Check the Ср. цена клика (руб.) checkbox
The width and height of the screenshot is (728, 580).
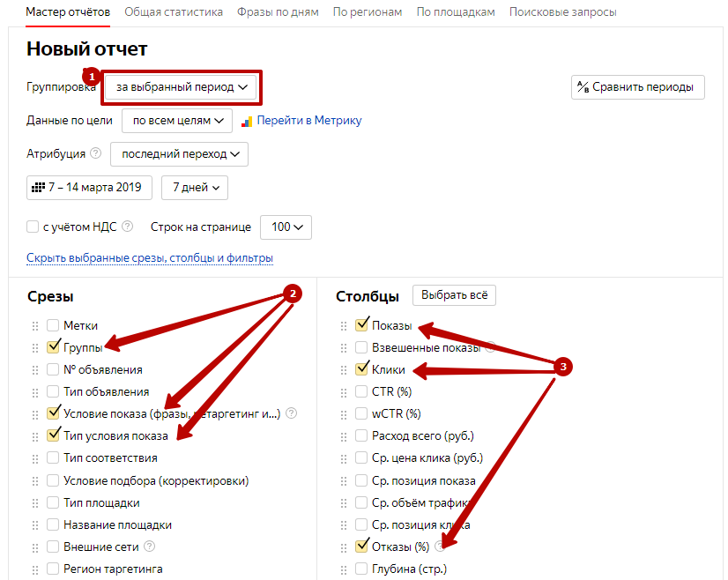pyautogui.click(x=361, y=457)
